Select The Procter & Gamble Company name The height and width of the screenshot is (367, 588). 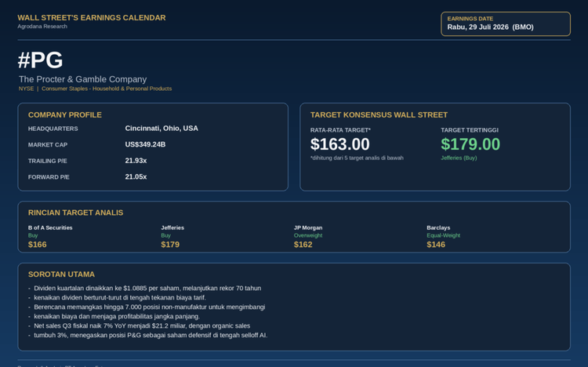point(83,79)
